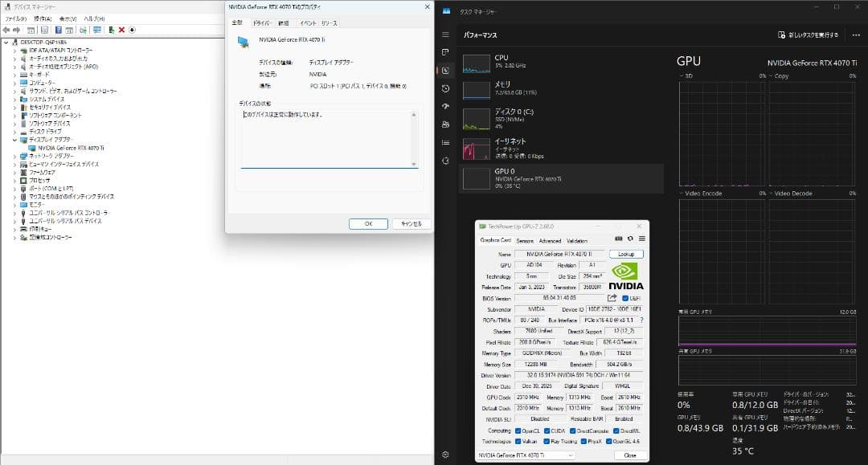This screenshot has height=465, width=868.
Task: Toggle DirectML checkbox in GPU-Z
Action: [616, 430]
